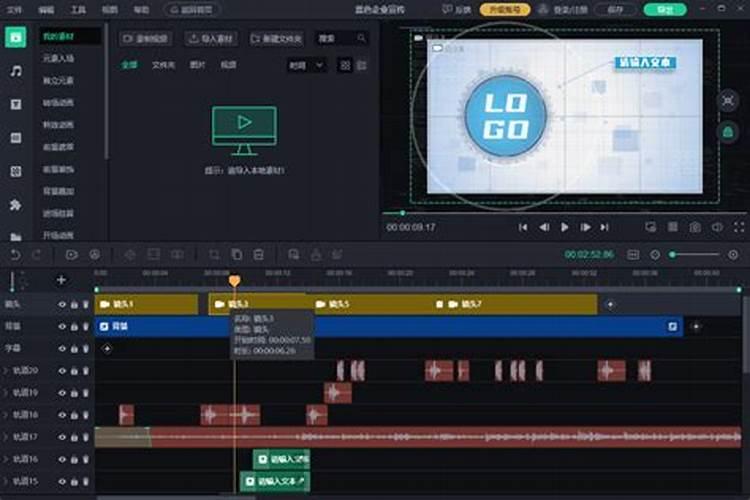This screenshot has width=750, height=500.
Task: Open the 时间 sort dropdown
Action: pyautogui.click(x=307, y=65)
